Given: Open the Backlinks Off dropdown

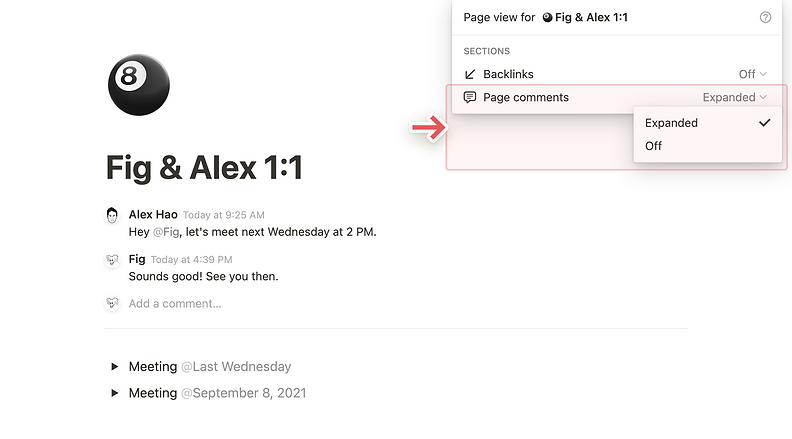Looking at the screenshot, I should (753, 74).
